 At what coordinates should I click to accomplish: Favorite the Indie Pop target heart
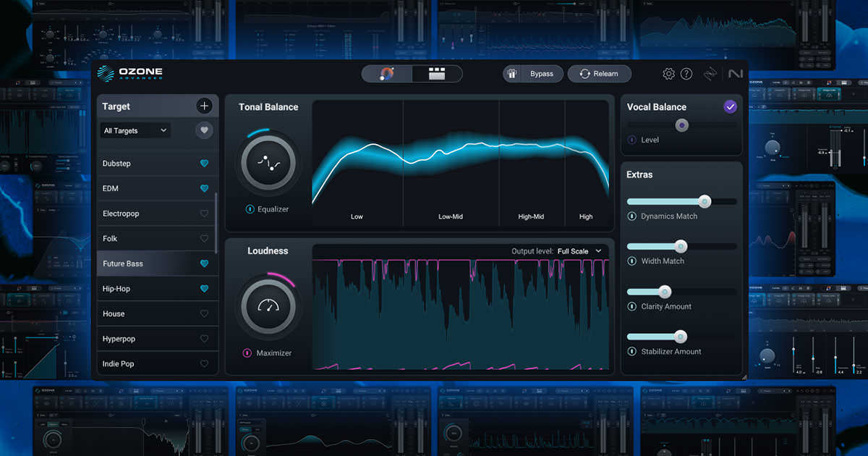point(204,363)
